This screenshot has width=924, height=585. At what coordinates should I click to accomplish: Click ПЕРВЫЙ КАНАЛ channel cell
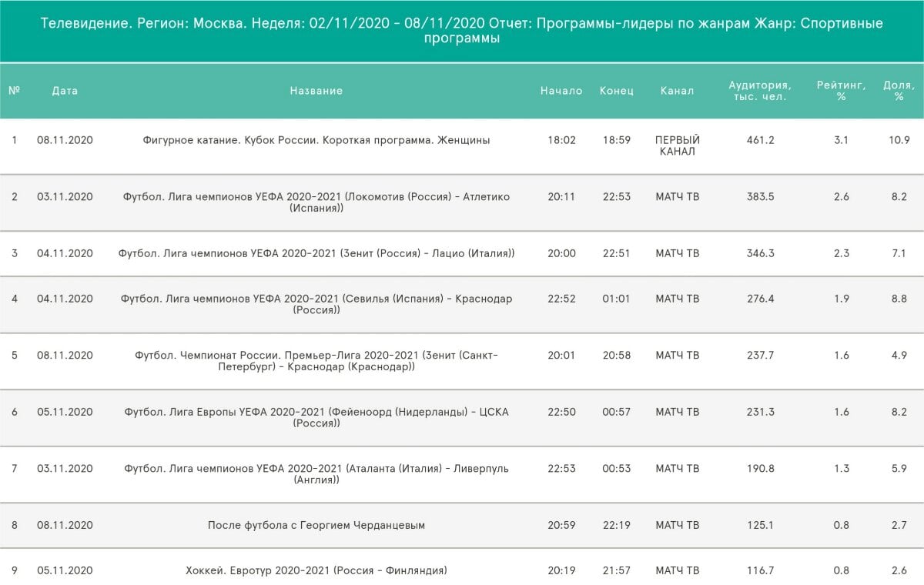(x=678, y=145)
